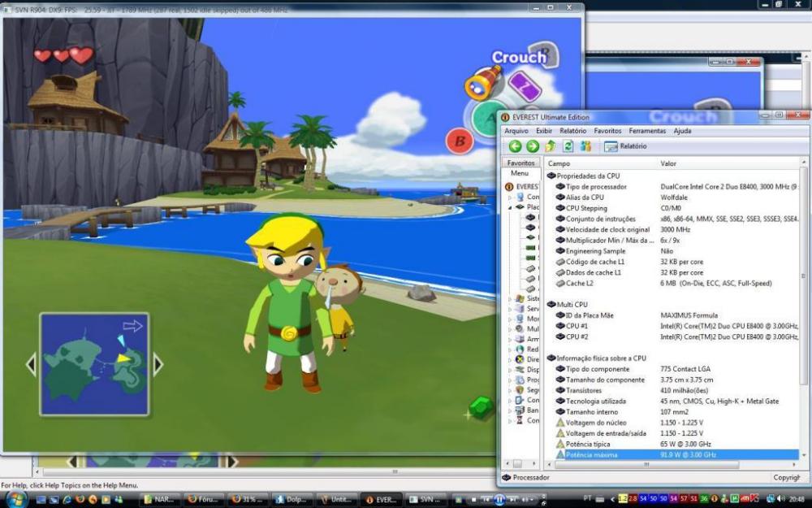Click the Relatório toolbar button

click(x=625, y=146)
